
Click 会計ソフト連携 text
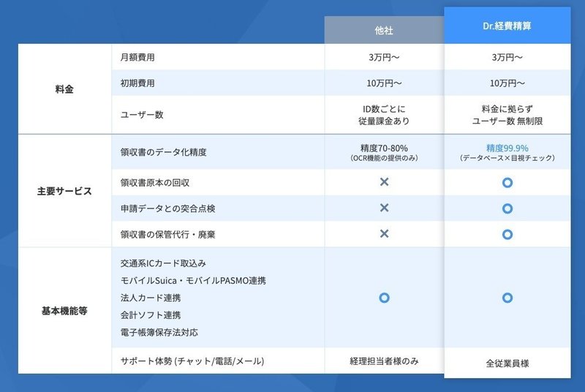[151, 314]
